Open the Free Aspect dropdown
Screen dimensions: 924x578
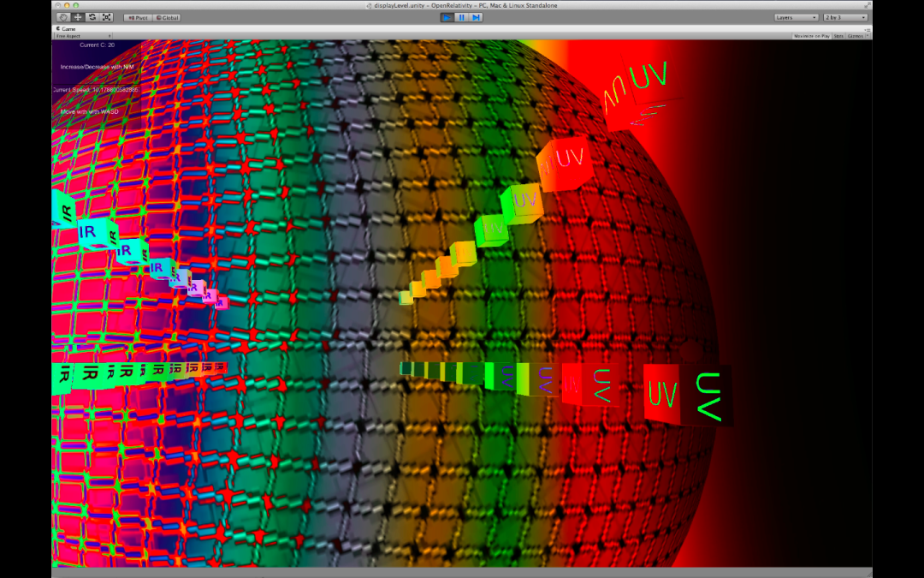83,36
